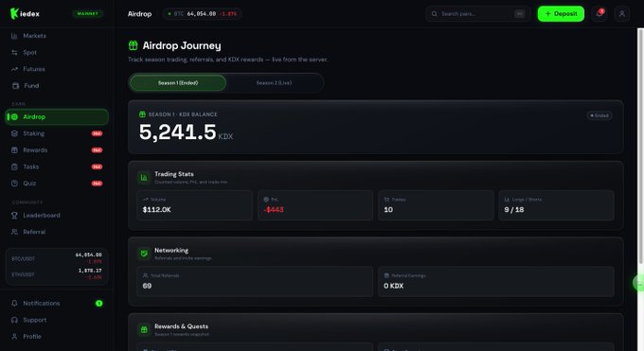644x351 pixels.
Task: Click the Support headset icon
Action: pyautogui.click(x=14, y=320)
